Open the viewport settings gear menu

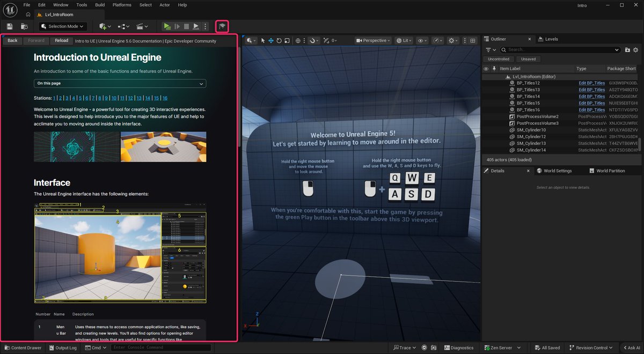coord(452,40)
